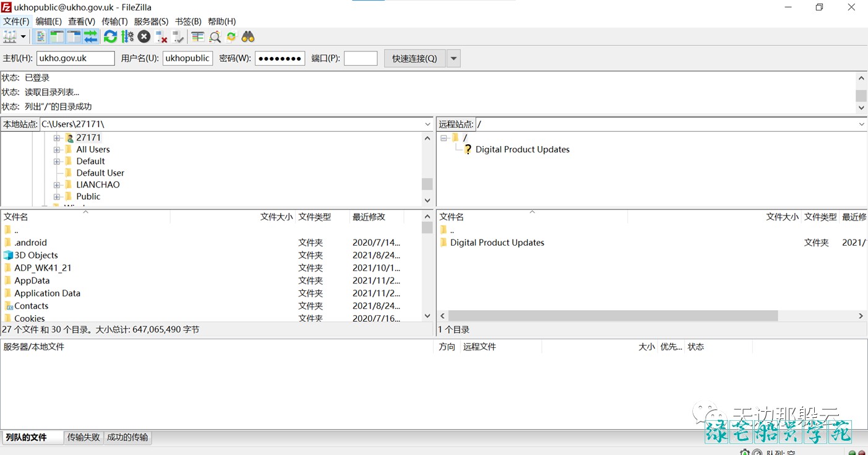
Task: Open the Site Manager icon
Action: (x=10, y=37)
